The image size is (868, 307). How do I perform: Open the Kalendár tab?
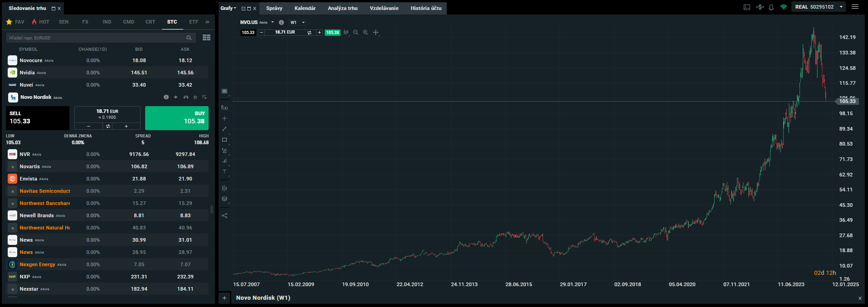click(305, 8)
